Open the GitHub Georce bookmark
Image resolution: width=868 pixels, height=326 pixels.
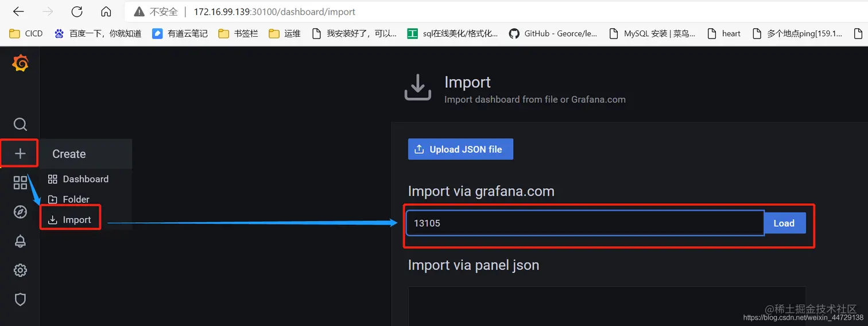point(553,33)
